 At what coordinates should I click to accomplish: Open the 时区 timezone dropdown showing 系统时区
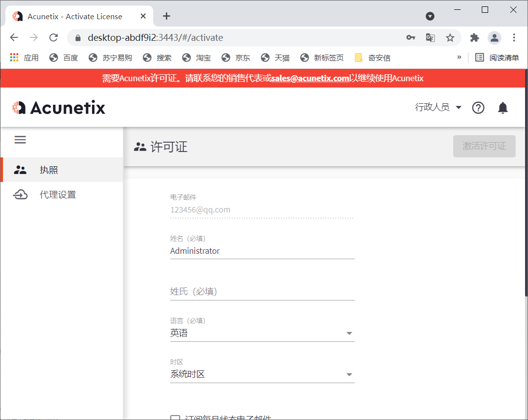[x=262, y=374]
